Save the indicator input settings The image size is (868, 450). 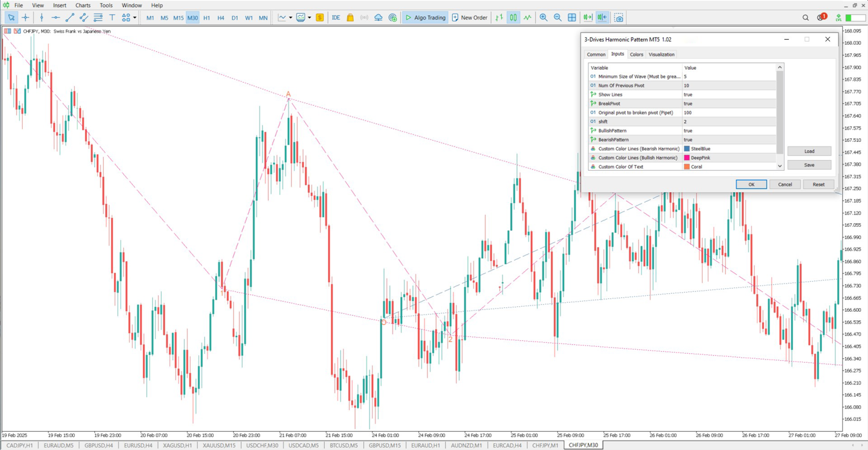(809, 165)
